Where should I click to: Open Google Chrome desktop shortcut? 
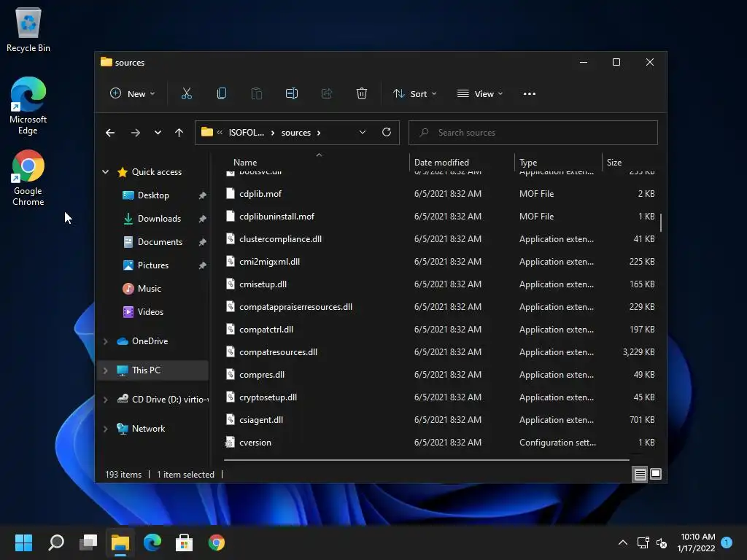(x=28, y=178)
